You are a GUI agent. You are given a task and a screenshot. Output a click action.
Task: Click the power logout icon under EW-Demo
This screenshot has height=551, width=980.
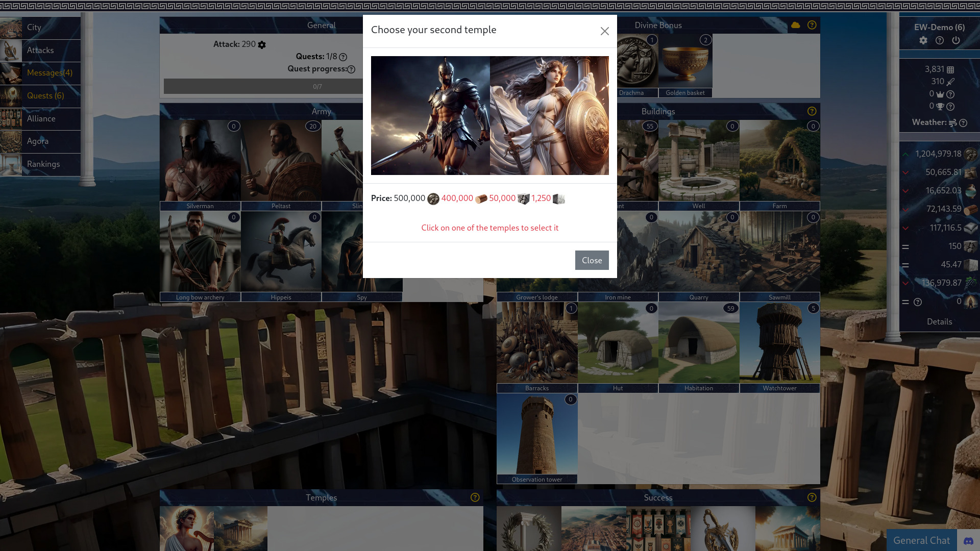(x=956, y=40)
